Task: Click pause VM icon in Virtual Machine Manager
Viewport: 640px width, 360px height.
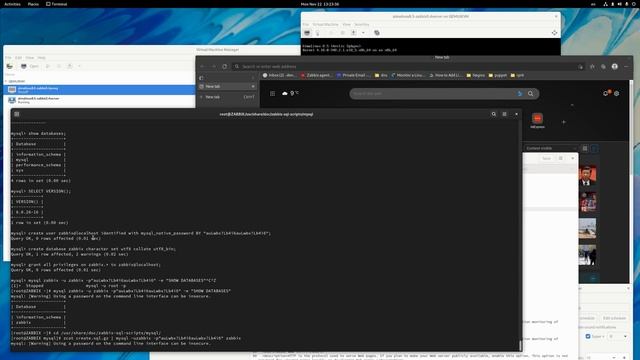Action: point(59,66)
